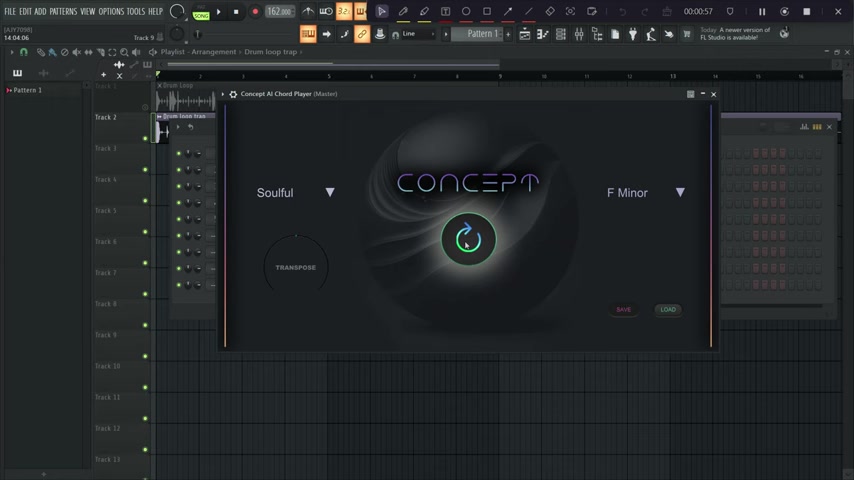
Task: Select the recorder eraser tool
Action: [x=550, y=11]
